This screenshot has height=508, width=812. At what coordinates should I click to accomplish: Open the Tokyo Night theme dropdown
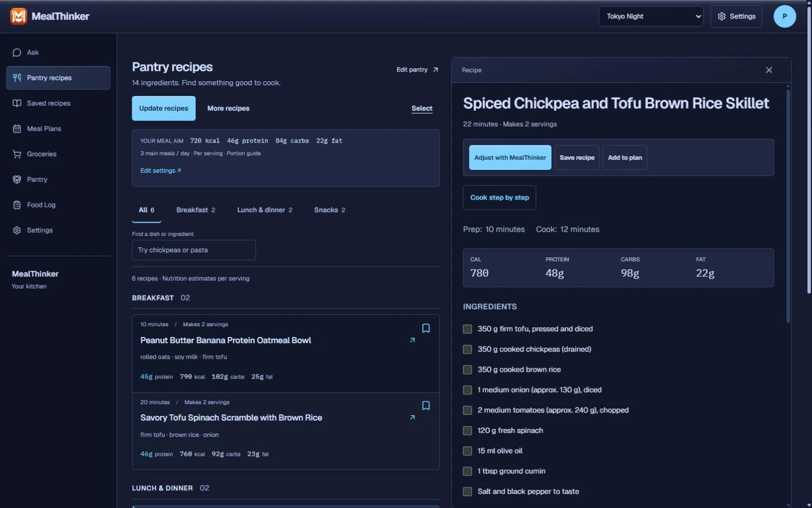coord(651,16)
